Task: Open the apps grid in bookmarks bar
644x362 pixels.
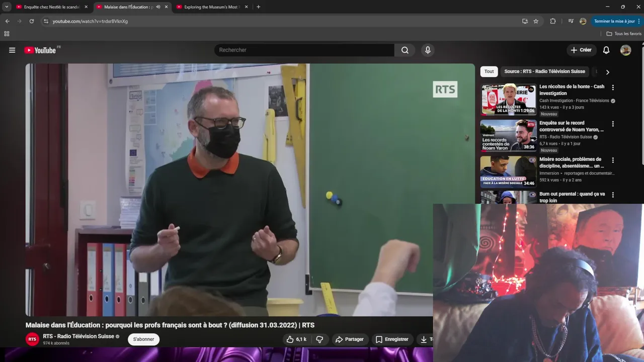Action: [7, 34]
